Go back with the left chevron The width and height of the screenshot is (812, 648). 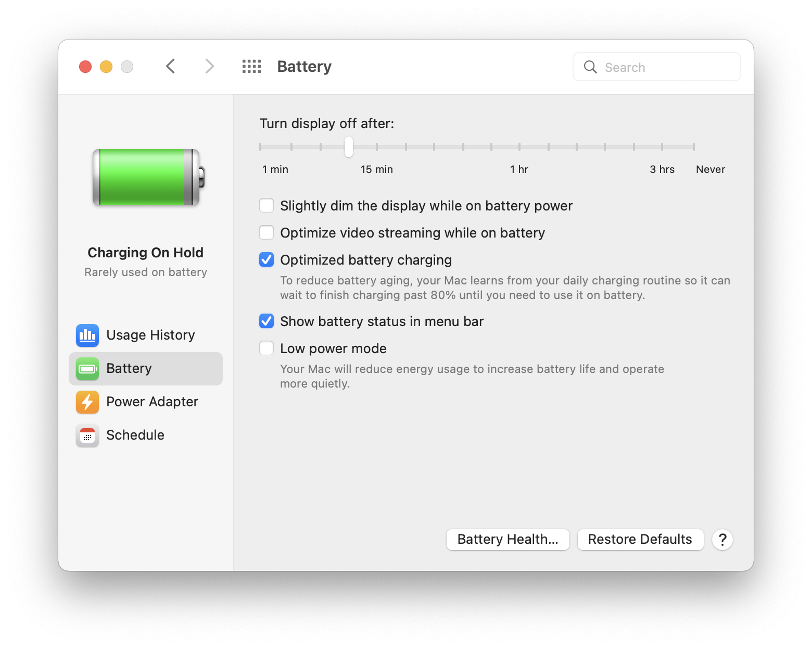(170, 66)
